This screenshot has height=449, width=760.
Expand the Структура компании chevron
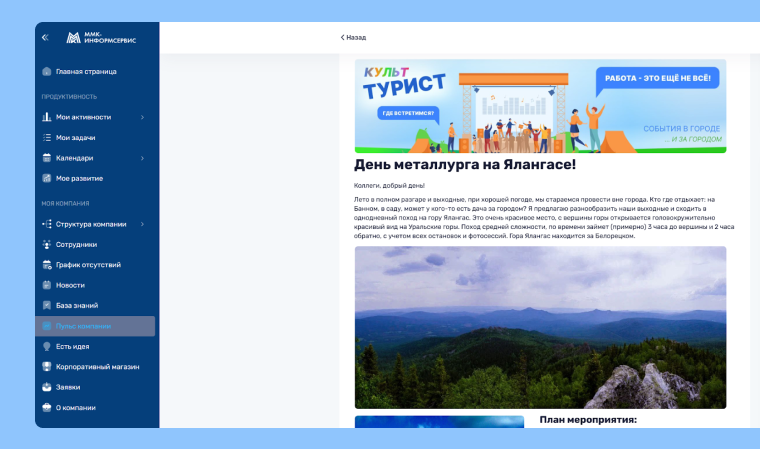click(x=142, y=224)
